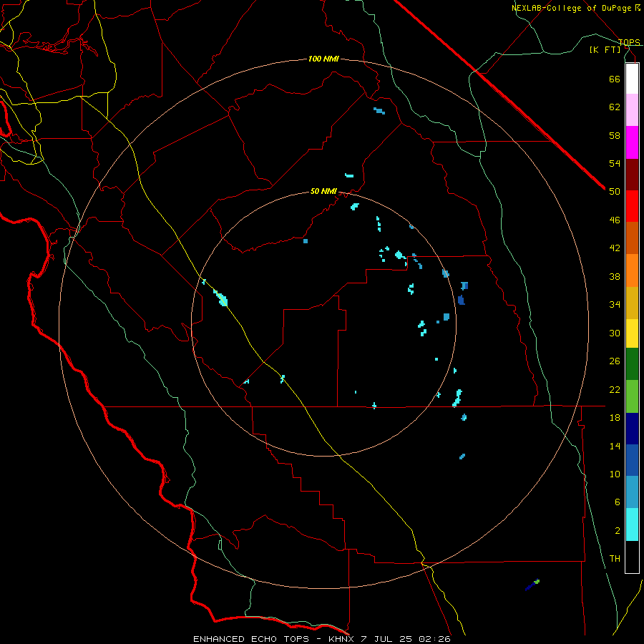The height and width of the screenshot is (644, 644).
Task: Select the "50" scale label
Action: pyautogui.click(x=615, y=192)
